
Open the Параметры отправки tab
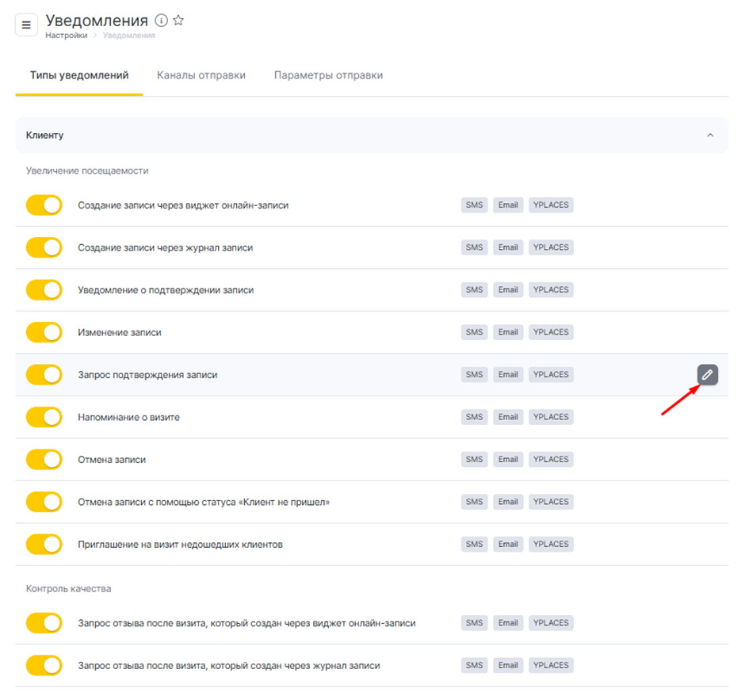[x=328, y=75]
